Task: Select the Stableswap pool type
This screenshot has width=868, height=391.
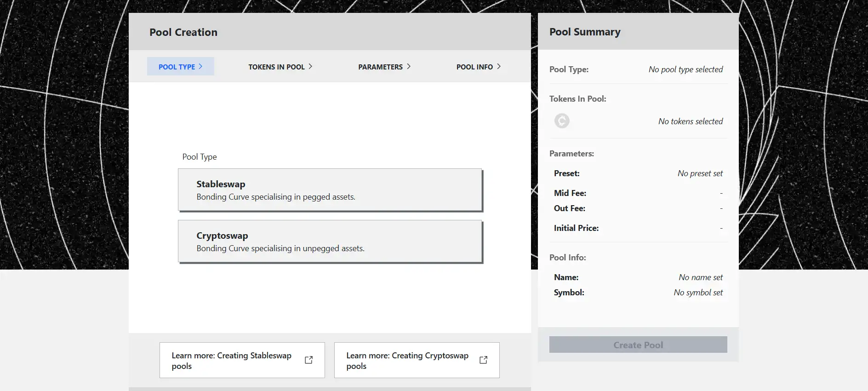Action: tap(330, 190)
